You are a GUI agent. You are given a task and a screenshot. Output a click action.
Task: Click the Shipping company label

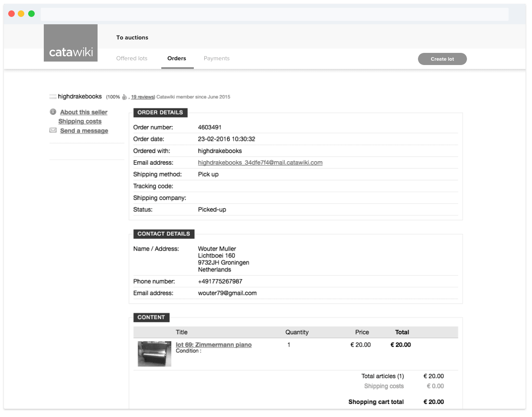point(160,198)
